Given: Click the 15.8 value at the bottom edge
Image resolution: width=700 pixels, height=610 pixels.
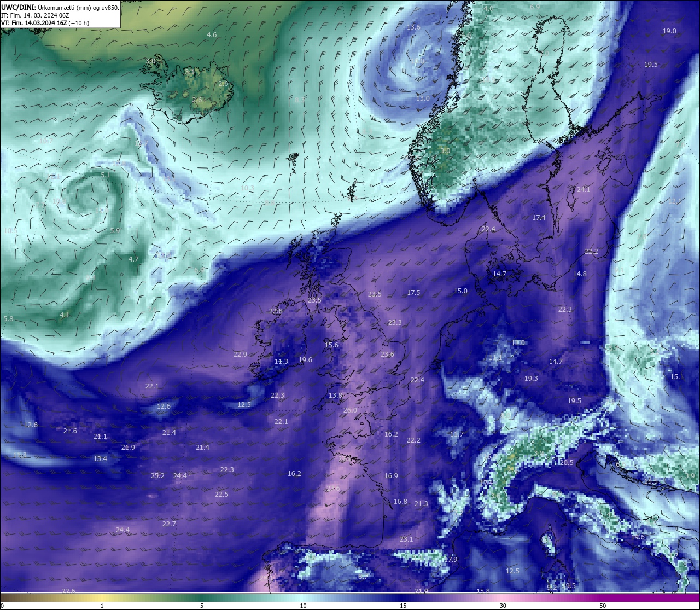Looking at the screenshot, I should coord(483,590).
